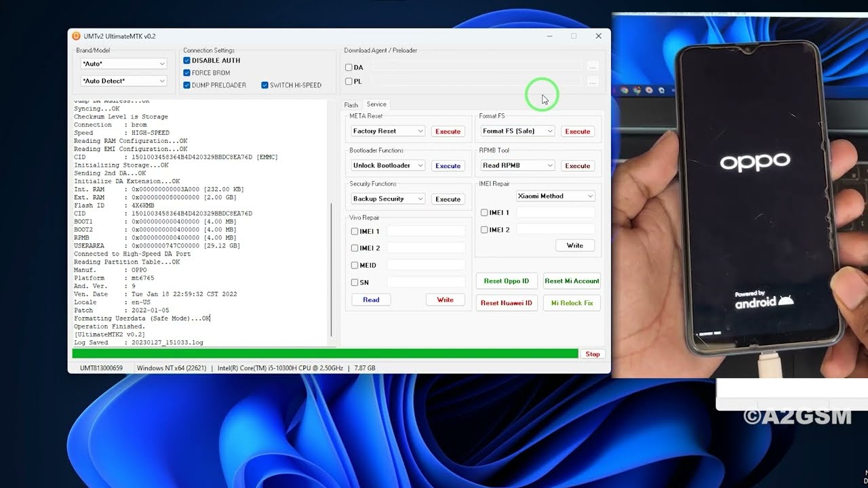
Task: Click the DA file path field
Action: coord(477,67)
